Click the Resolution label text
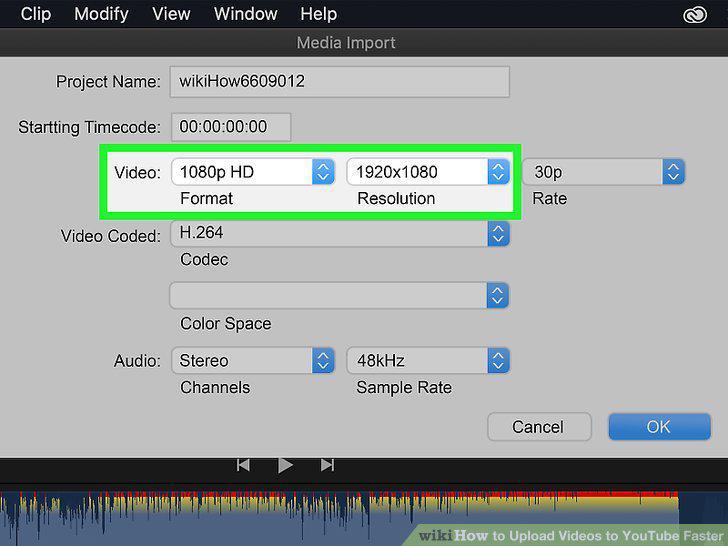Viewport: 728px width, 546px height. 396,199
